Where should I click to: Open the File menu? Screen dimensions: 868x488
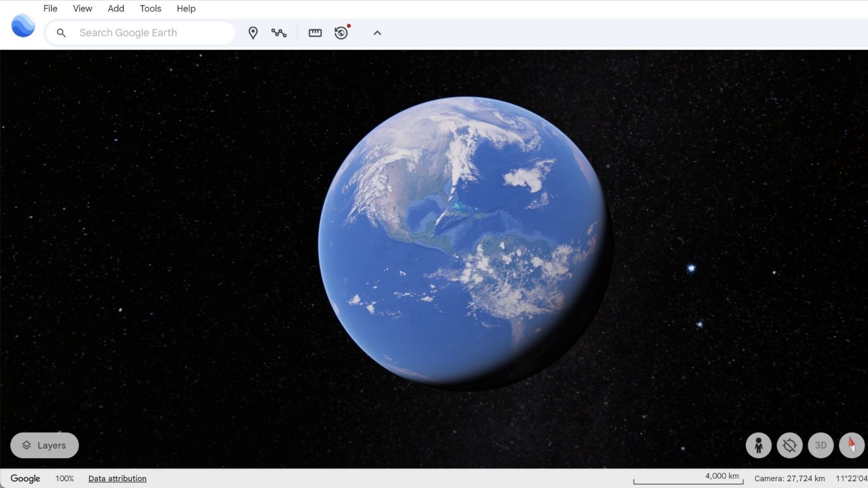pos(50,8)
